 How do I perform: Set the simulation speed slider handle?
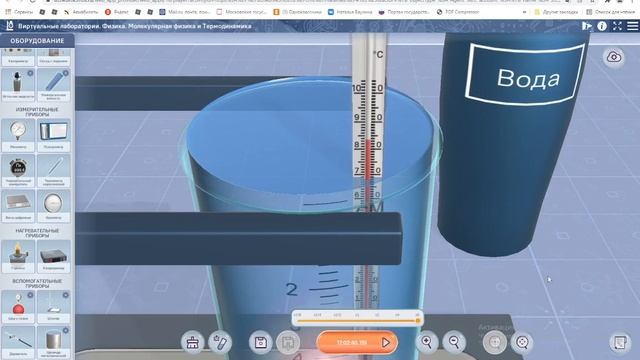tap(418, 321)
